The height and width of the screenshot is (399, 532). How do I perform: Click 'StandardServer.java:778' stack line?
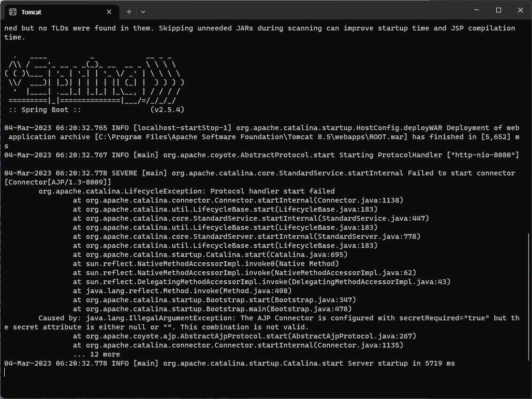click(x=247, y=236)
